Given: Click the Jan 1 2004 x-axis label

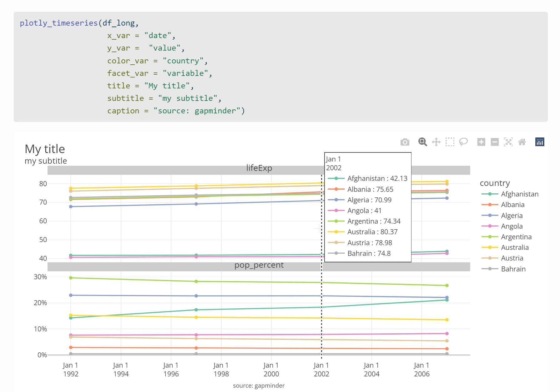Looking at the screenshot, I should pos(371,370).
